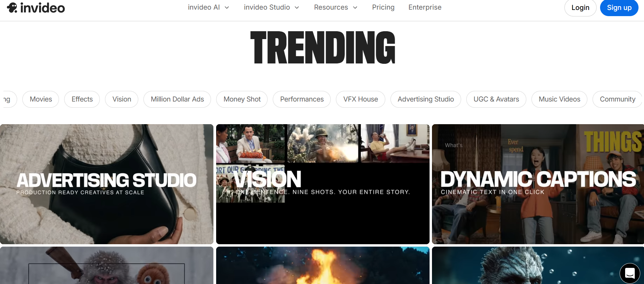The height and width of the screenshot is (284, 644).
Task: Expand the Resources dropdown chevron
Action: 355,8
